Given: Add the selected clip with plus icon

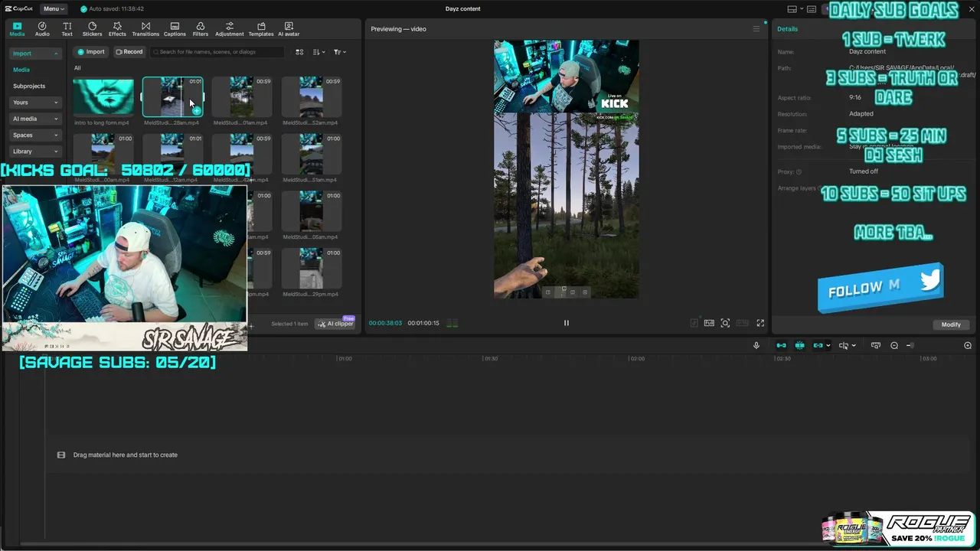Looking at the screenshot, I should pos(197,111).
